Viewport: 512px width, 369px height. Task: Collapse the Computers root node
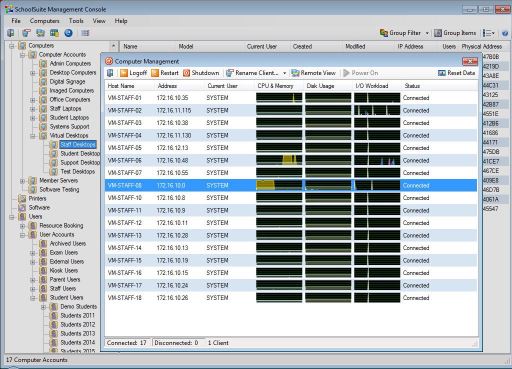tap(12, 46)
